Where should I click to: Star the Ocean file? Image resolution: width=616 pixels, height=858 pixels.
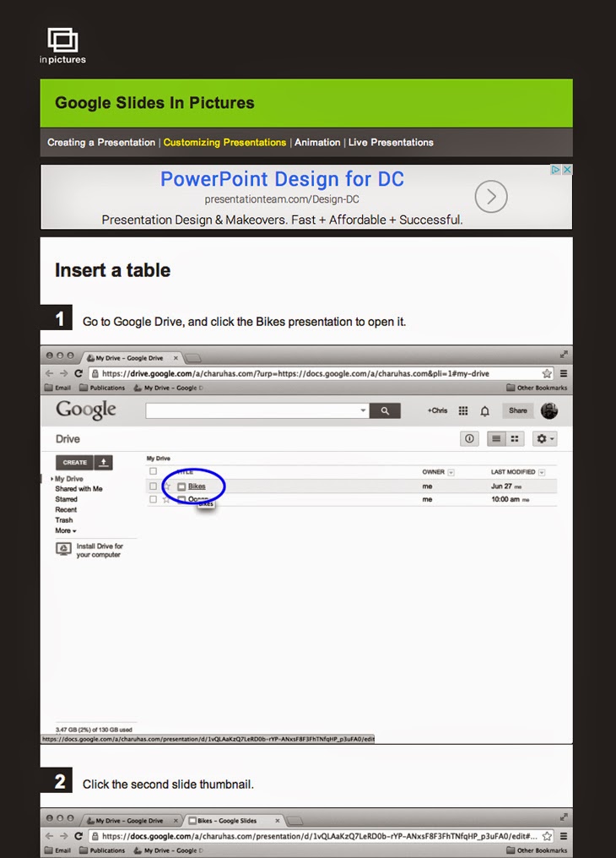point(166,499)
